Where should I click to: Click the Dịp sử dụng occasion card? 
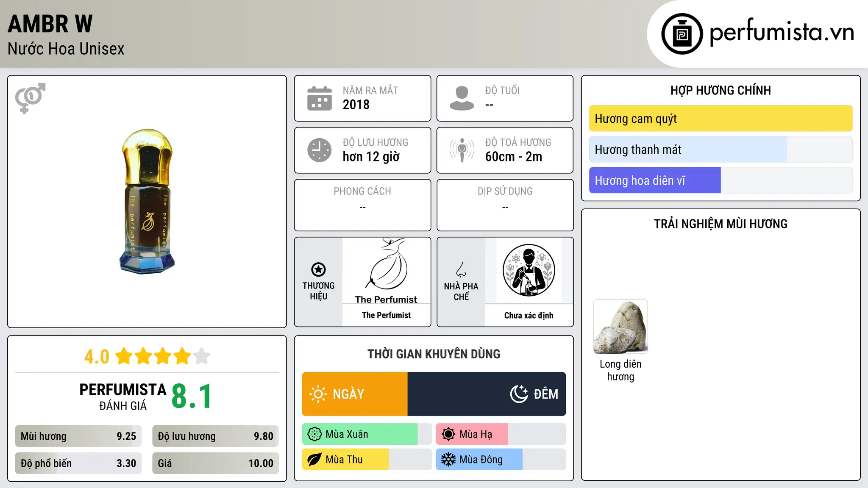click(x=505, y=205)
